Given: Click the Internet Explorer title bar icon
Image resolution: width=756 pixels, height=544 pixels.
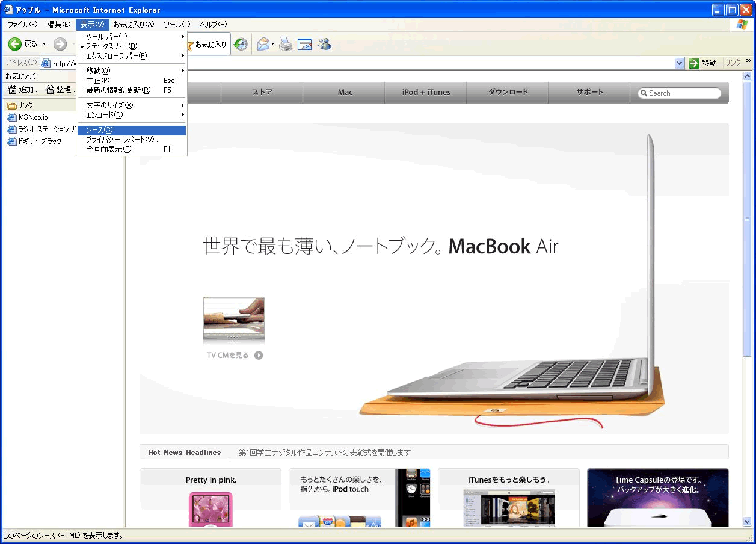Looking at the screenshot, I should [8, 10].
